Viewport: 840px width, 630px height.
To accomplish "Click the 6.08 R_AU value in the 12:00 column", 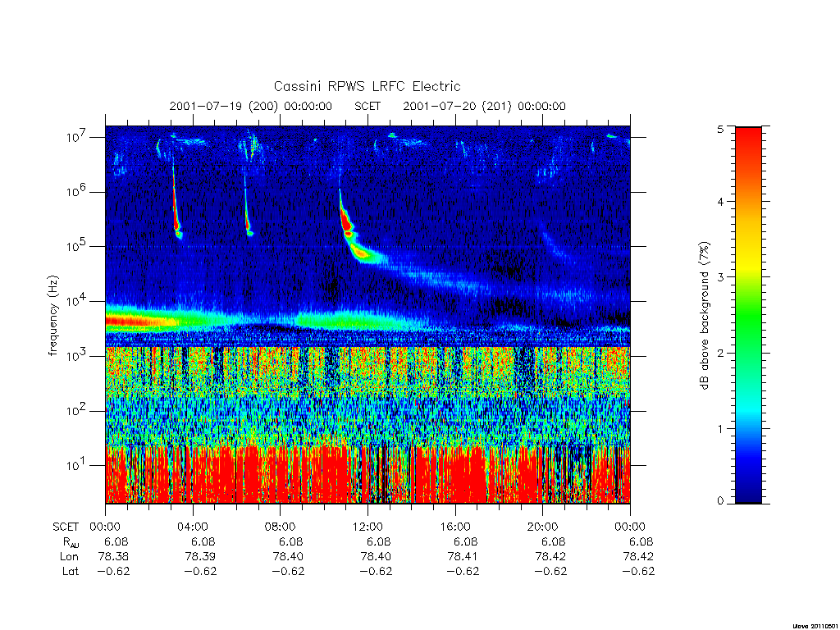I will (379, 541).
